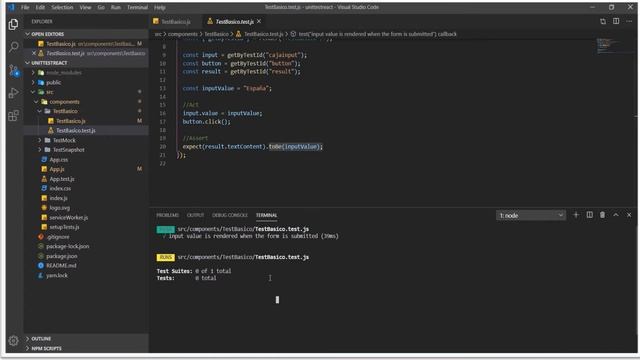Select the Terminal panel tab
Image resolution: width=640 pixels, height=360 pixels.
(267, 215)
